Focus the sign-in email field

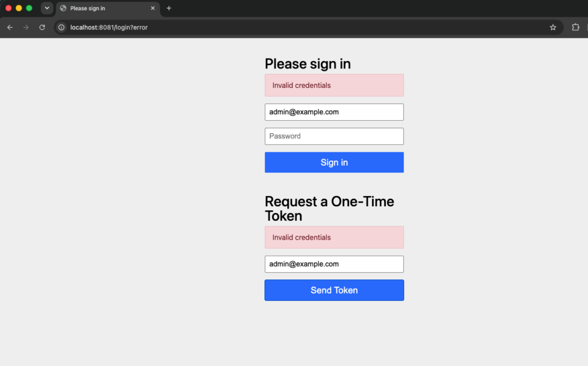334,112
